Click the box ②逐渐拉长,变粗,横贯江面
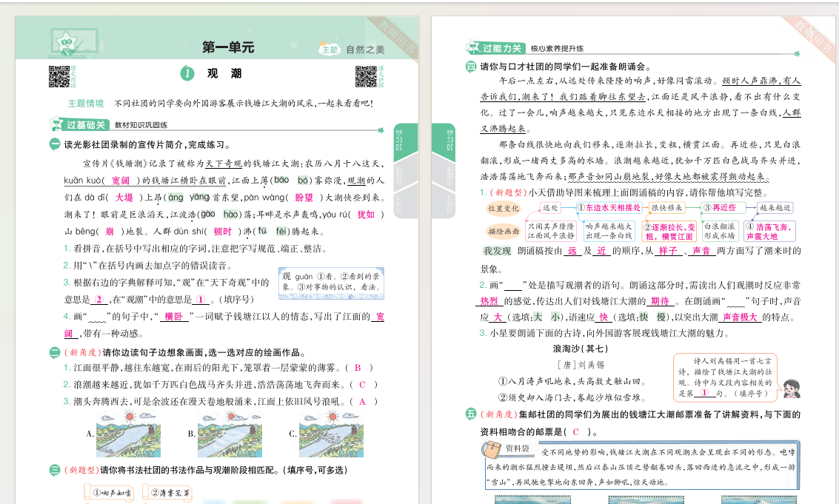 point(669,231)
